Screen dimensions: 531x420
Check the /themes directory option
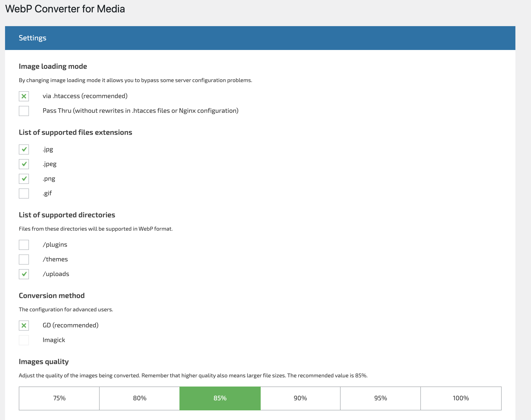point(24,260)
